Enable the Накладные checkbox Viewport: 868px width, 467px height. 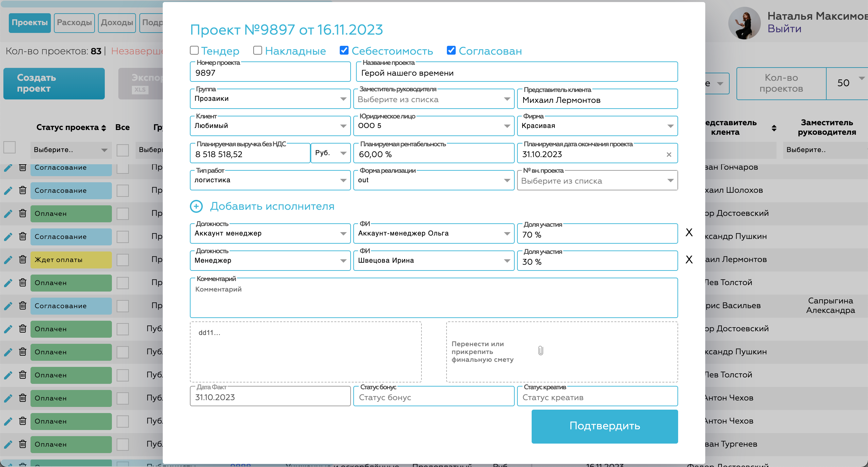pos(258,51)
